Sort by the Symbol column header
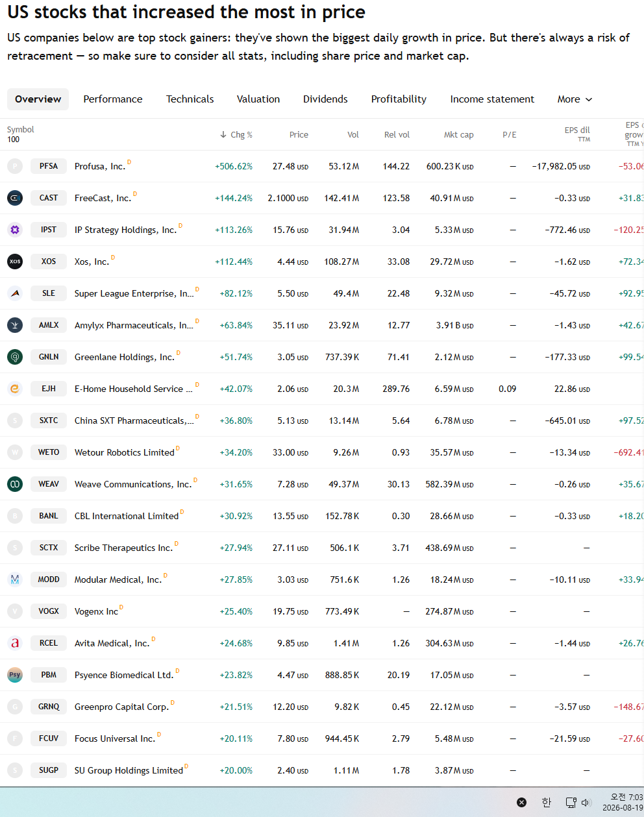Image resolution: width=644 pixels, height=817 pixels. 21,130
